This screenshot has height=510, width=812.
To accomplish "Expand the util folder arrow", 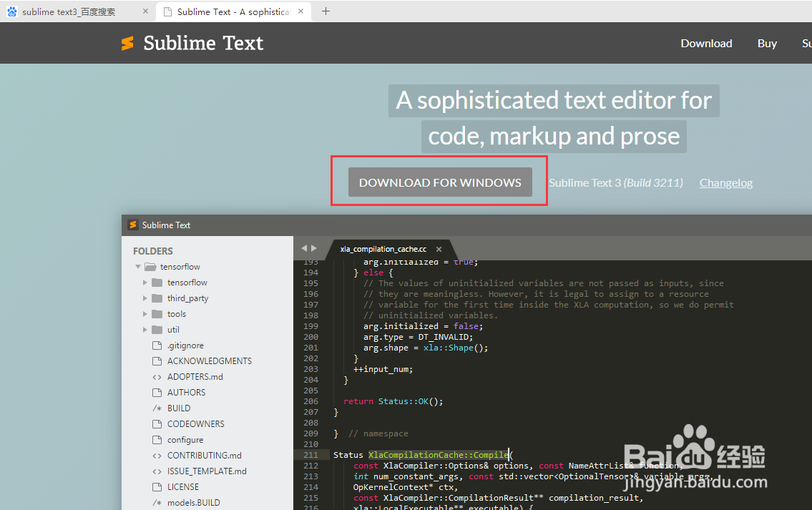I will click(145, 329).
